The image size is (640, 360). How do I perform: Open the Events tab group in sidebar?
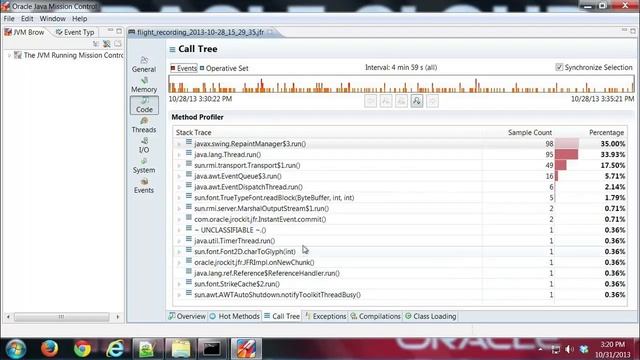(x=144, y=186)
